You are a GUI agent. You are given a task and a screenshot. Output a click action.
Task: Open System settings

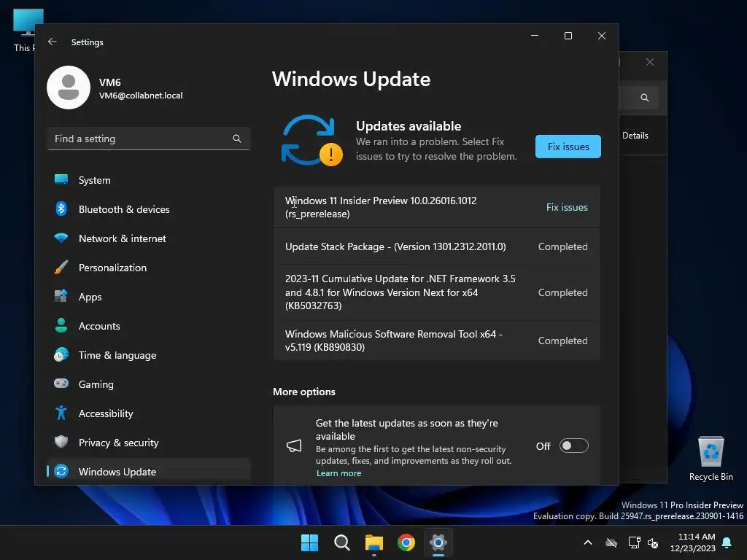[x=149, y=180]
